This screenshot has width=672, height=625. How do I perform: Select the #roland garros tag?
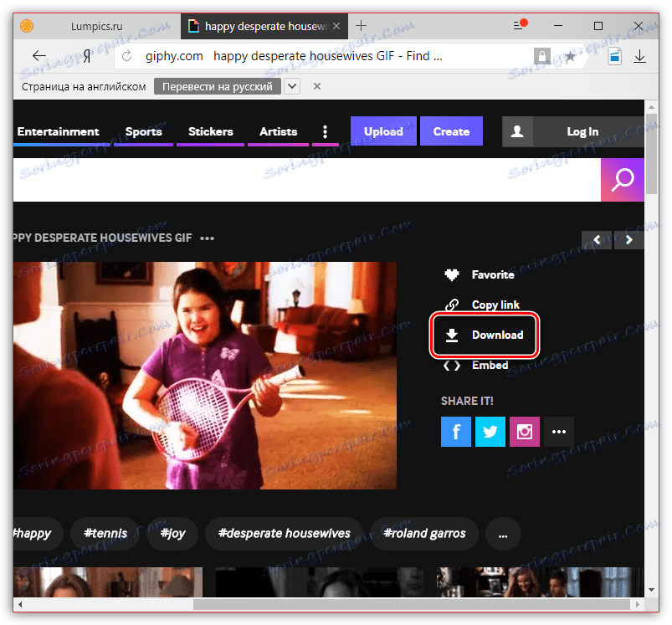point(424,533)
